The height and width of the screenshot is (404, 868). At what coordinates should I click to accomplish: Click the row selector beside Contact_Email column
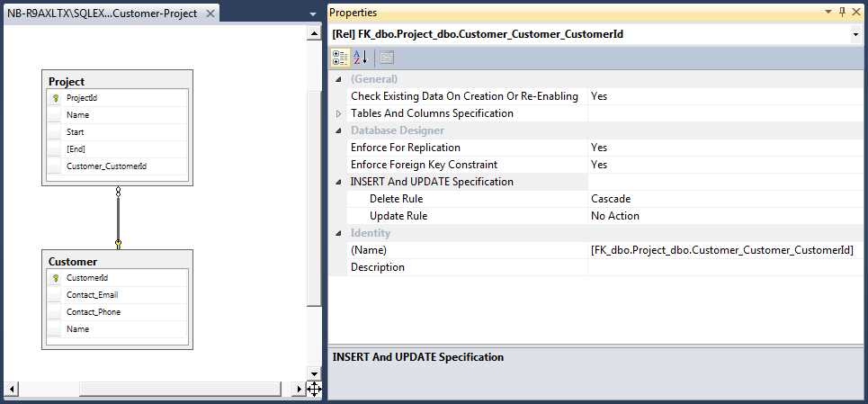click(x=54, y=295)
